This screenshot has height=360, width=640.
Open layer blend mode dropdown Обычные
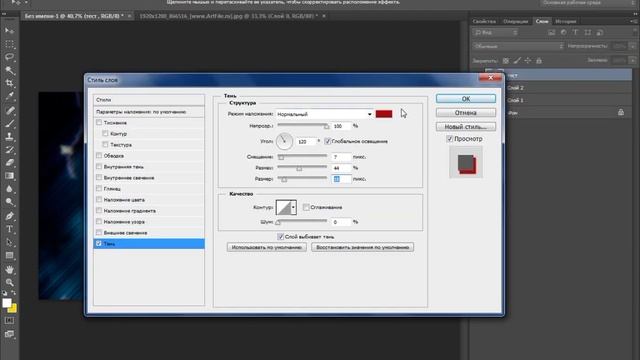point(519,46)
